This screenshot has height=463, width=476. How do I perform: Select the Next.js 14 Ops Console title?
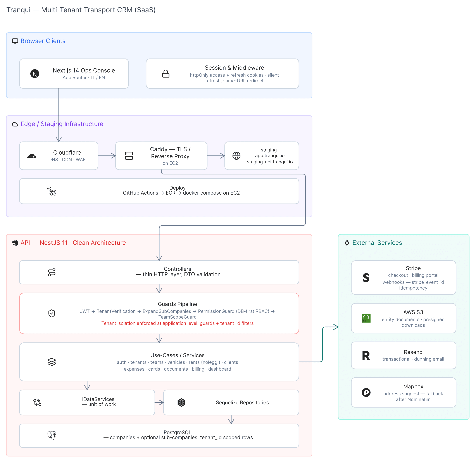(84, 70)
